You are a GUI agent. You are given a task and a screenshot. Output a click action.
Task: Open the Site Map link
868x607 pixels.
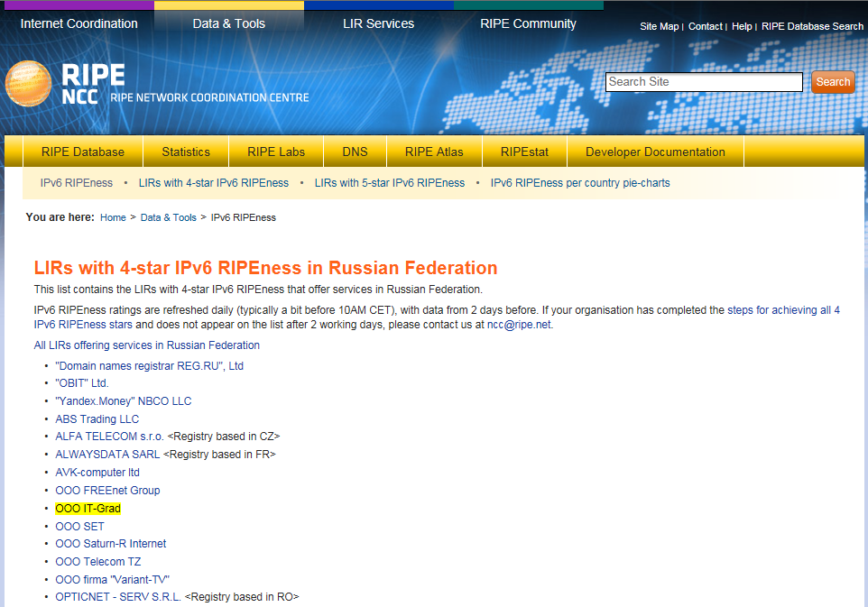(659, 26)
